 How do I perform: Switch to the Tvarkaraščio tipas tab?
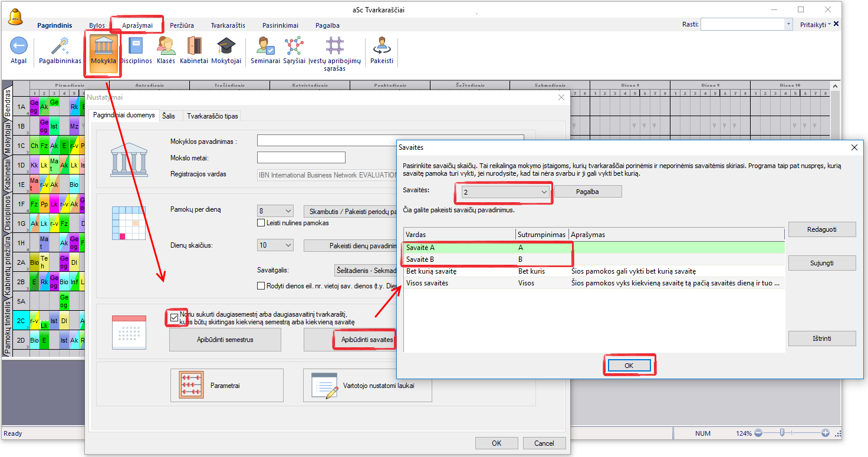212,116
